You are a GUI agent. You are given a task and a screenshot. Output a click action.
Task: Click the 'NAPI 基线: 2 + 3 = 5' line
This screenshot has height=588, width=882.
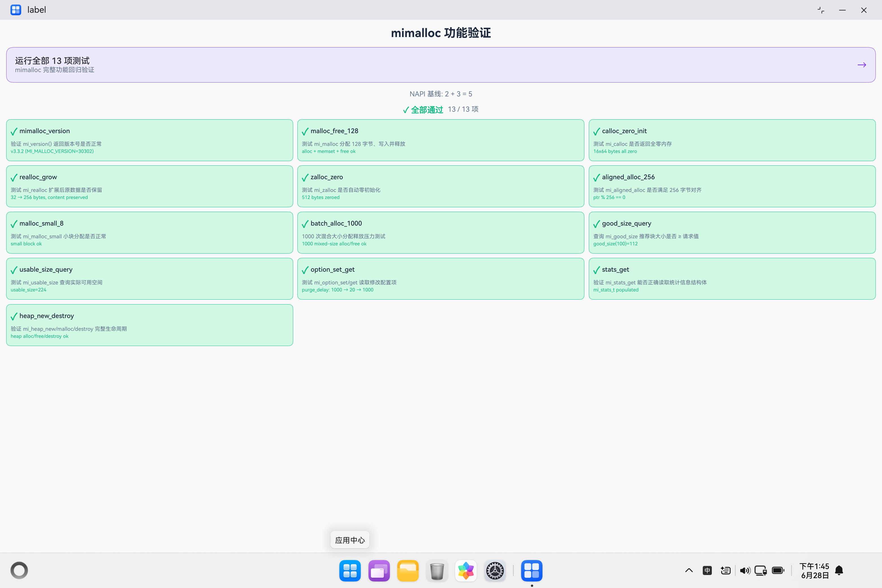pyautogui.click(x=441, y=94)
